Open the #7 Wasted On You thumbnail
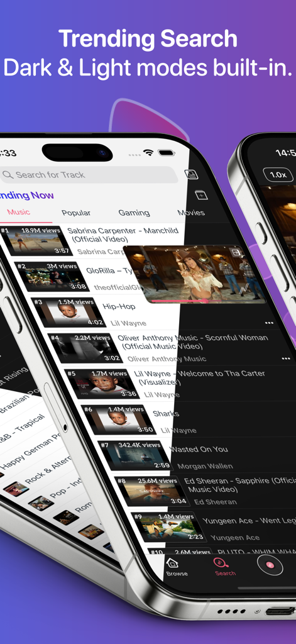The image size is (296, 644). point(135,455)
